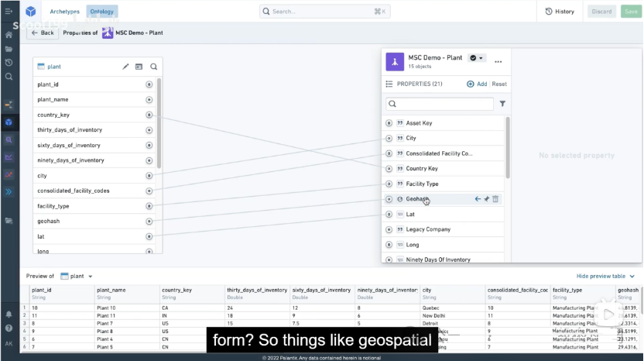Image resolution: width=644 pixels, height=361 pixels.
Task: Click the edit pencil icon for plant dataset
Action: pyautogui.click(x=126, y=67)
